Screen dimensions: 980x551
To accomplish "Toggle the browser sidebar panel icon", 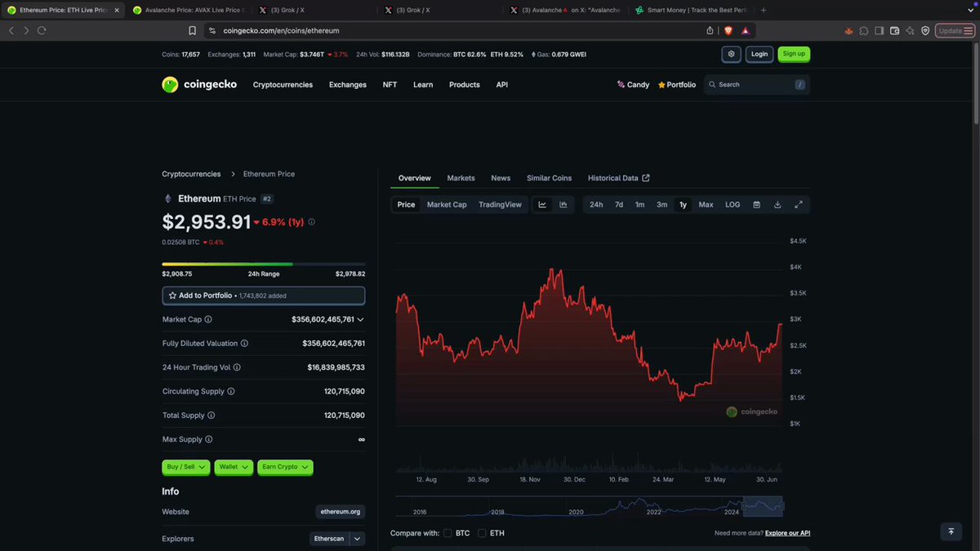I will coord(880,30).
